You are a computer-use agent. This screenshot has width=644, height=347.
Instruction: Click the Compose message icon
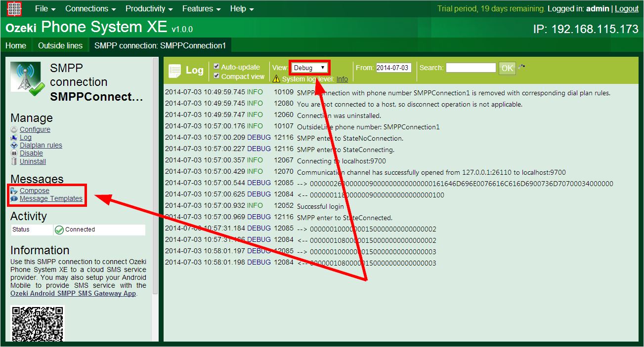(14, 191)
